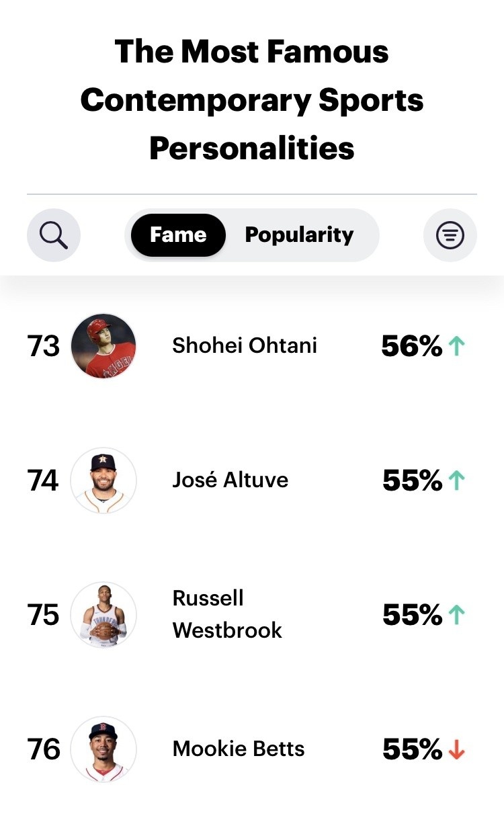Tap Russell Westbrook's profile photo
Image resolution: width=504 pixels, height=836 pixels.
[x=103, y=615]
